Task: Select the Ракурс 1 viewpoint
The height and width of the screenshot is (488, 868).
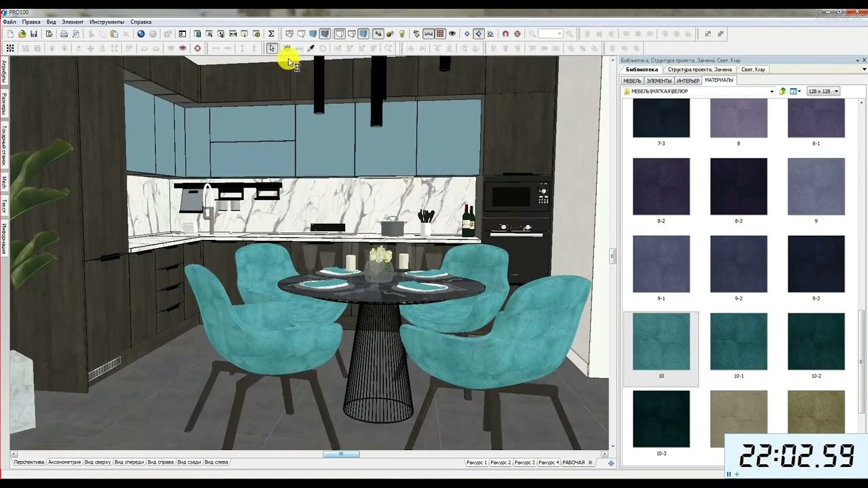Action: click(476, 462)
